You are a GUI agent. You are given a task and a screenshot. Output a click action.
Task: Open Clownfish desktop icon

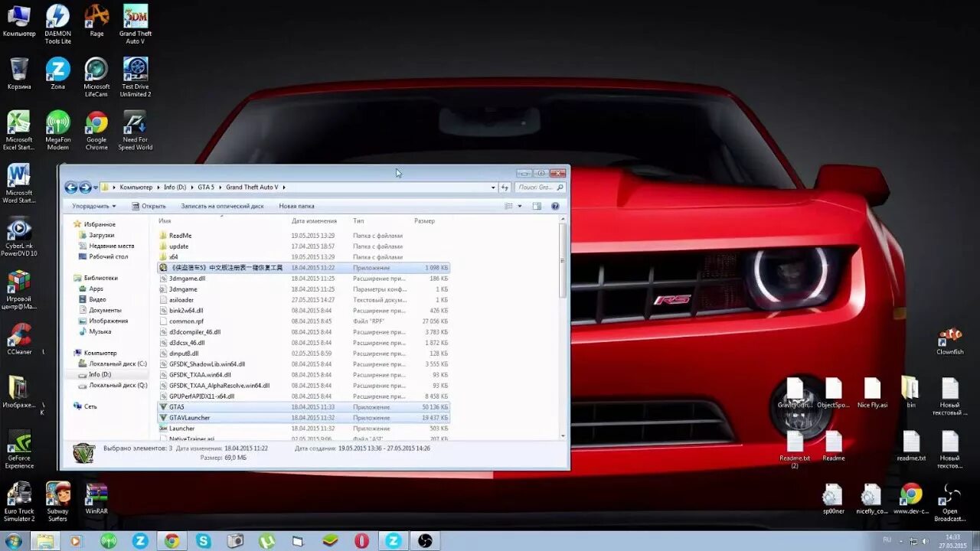pyautogui.click(x=949, y=341)
